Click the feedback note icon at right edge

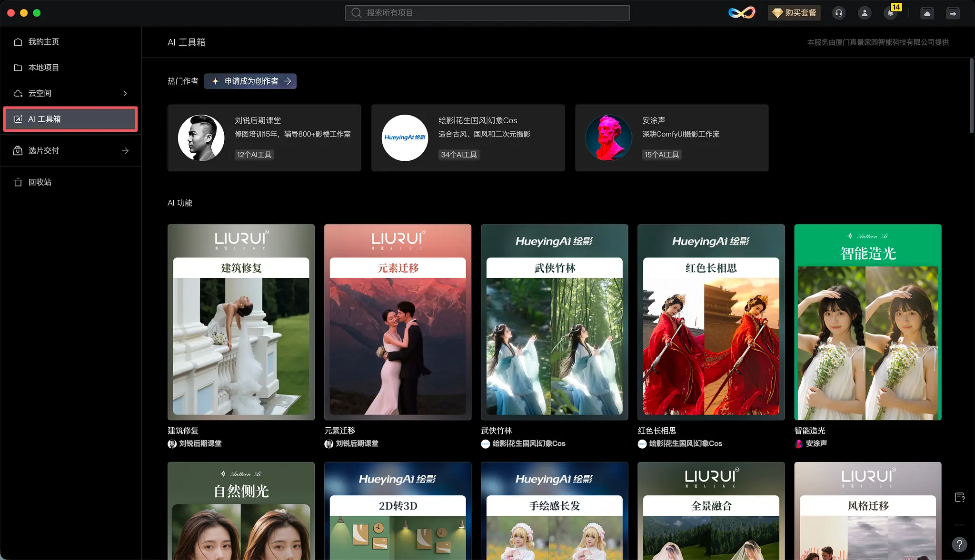960,497
